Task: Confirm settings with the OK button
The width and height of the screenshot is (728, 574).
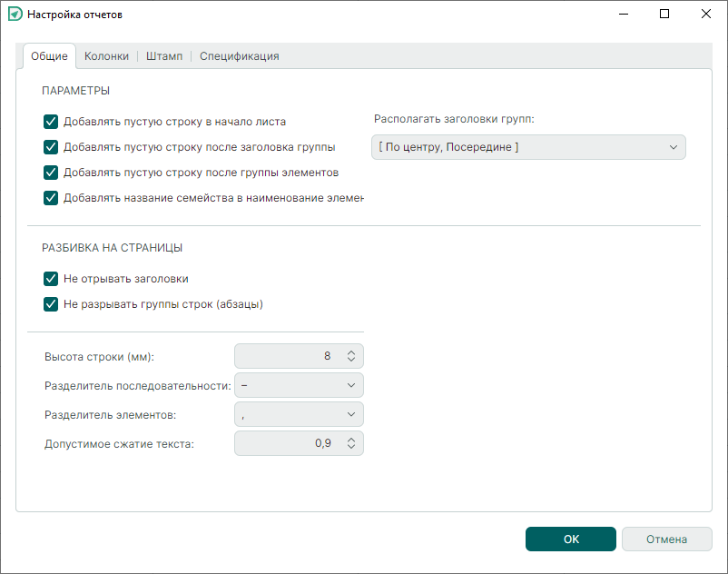Action: [570, 539]
